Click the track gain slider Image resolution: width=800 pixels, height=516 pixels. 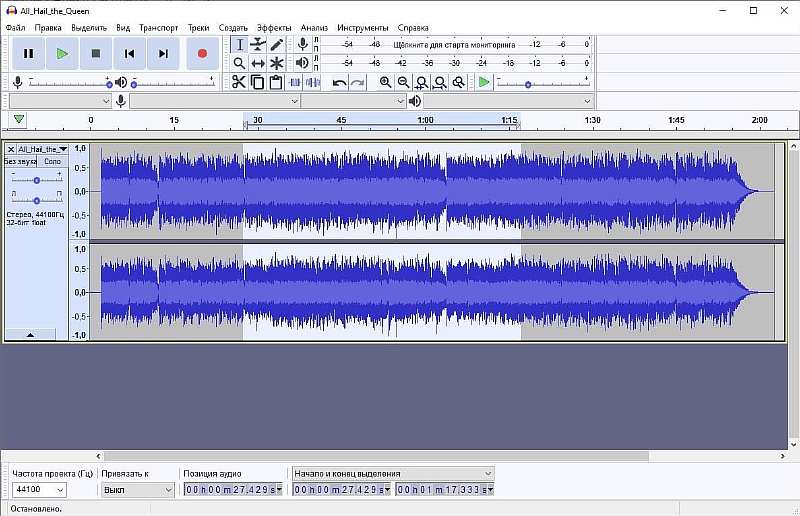click(37, 180)
